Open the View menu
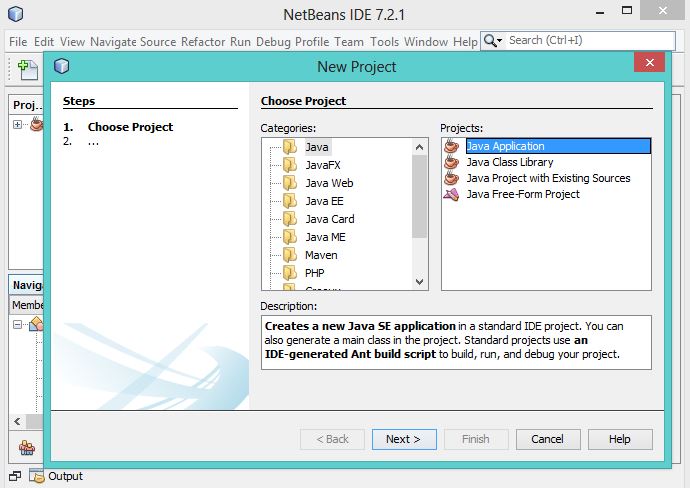 [72, 42]
